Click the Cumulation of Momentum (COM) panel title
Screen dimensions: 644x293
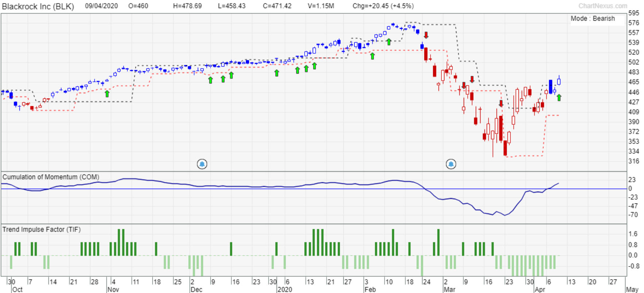(51, 177)
